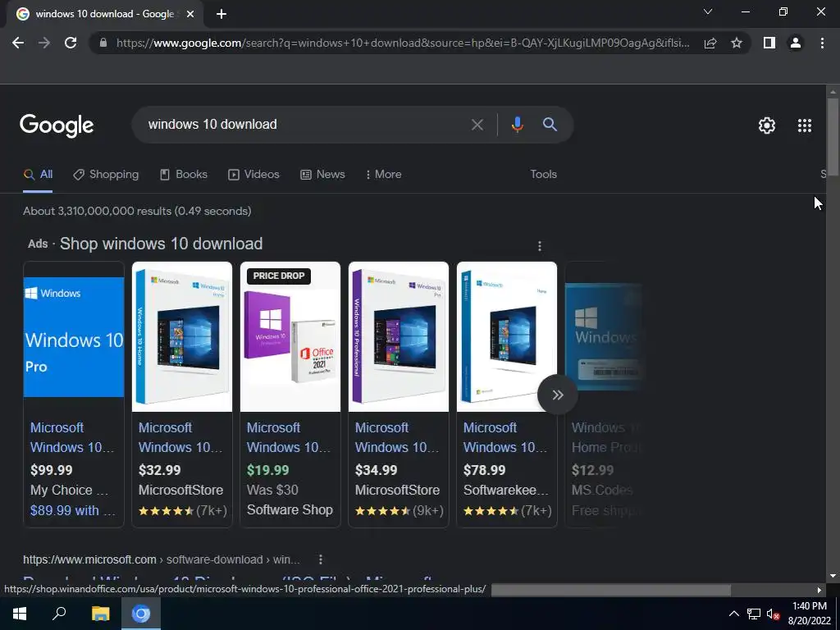Show more ads with the double-arrow button
840x630 pixels.
click(x=558, y=395)
